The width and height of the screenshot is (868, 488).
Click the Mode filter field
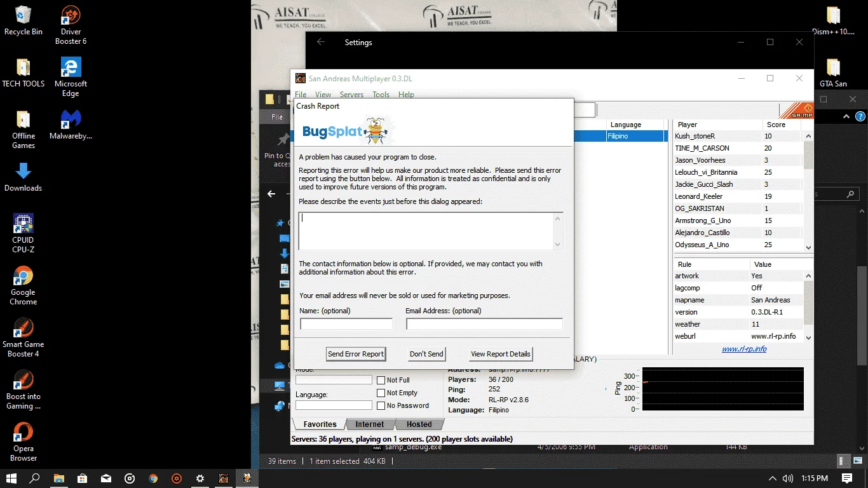tap(334, 379)
